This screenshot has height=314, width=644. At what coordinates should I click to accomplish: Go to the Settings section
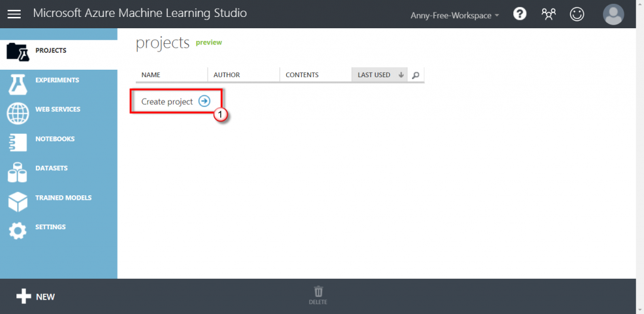coord(58,231)
